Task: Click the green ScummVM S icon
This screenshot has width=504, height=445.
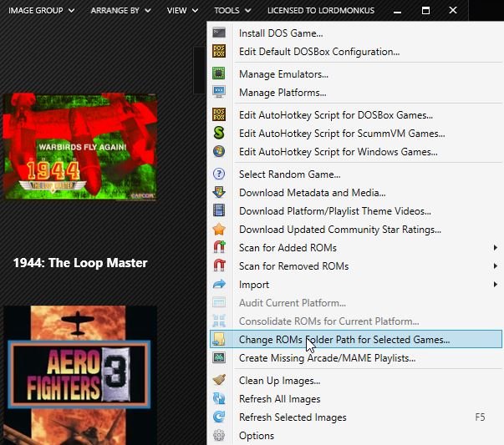Action: point(219,133)
